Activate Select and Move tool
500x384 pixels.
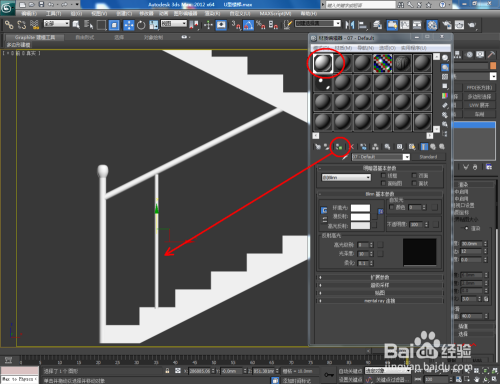128,25
